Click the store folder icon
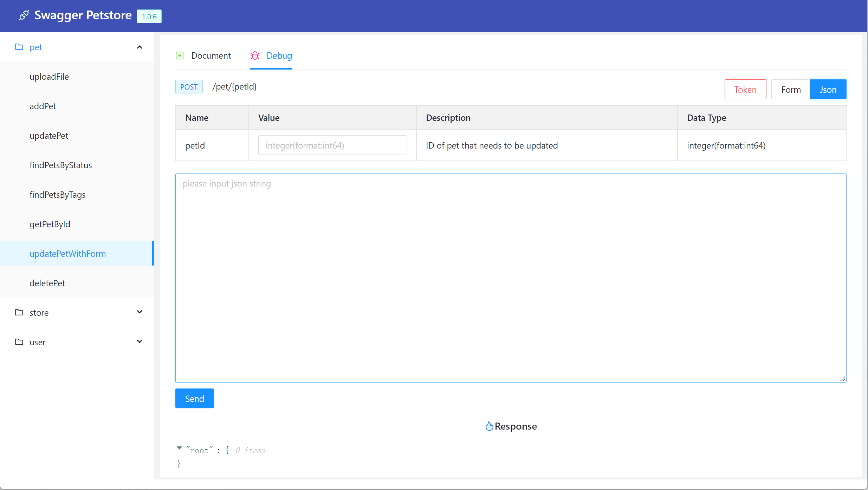This screenshot has height=490, width=868. click(x=19, y=312)
